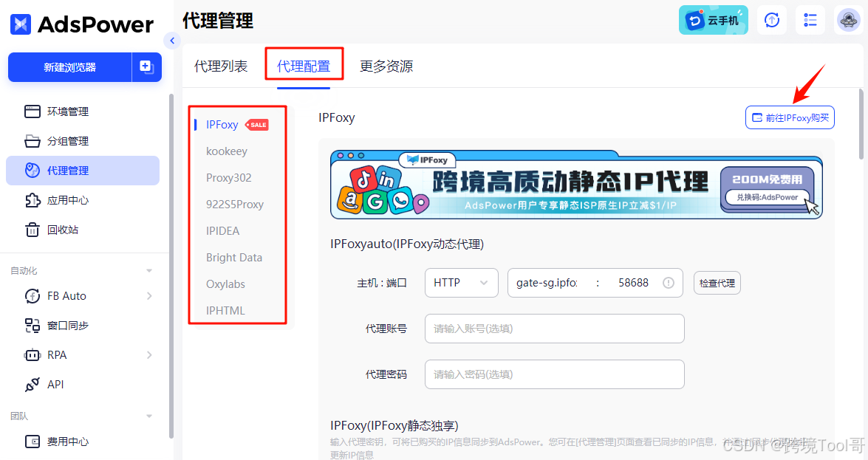Select kookeey in the provider list

(226, 151)
